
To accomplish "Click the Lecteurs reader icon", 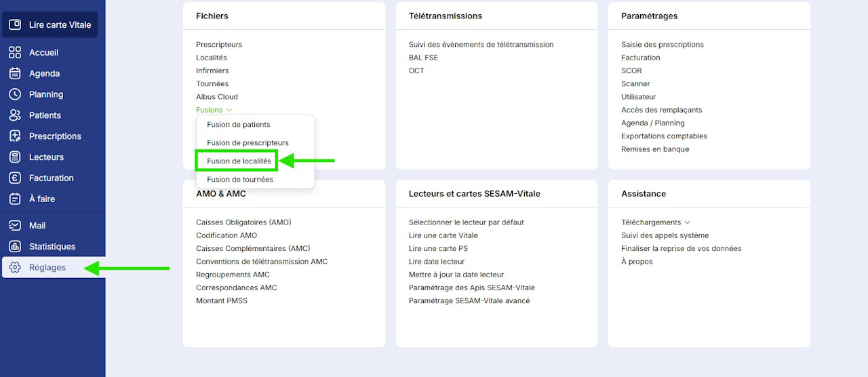I will [15, 157].
